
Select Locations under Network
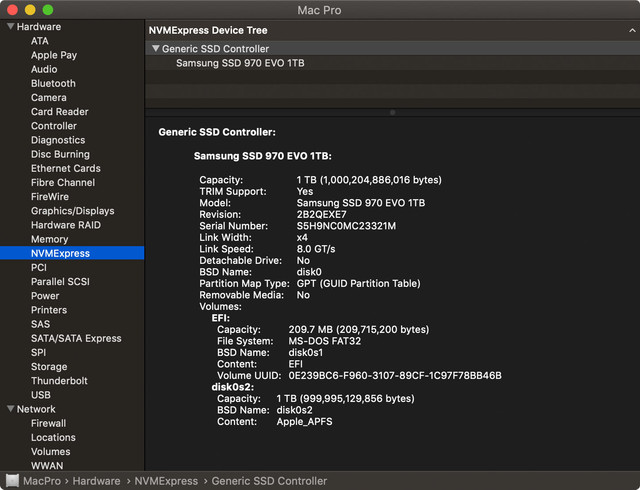[x=53, y=437]
